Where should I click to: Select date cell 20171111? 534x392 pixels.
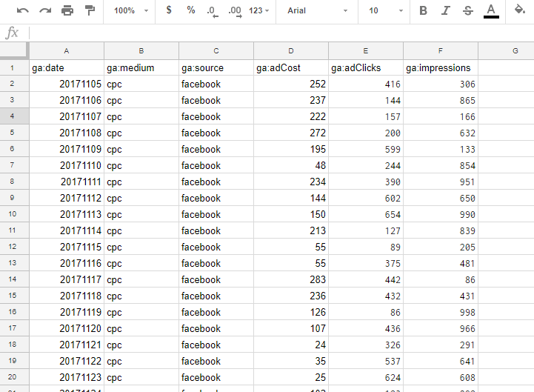coord(67,182)
